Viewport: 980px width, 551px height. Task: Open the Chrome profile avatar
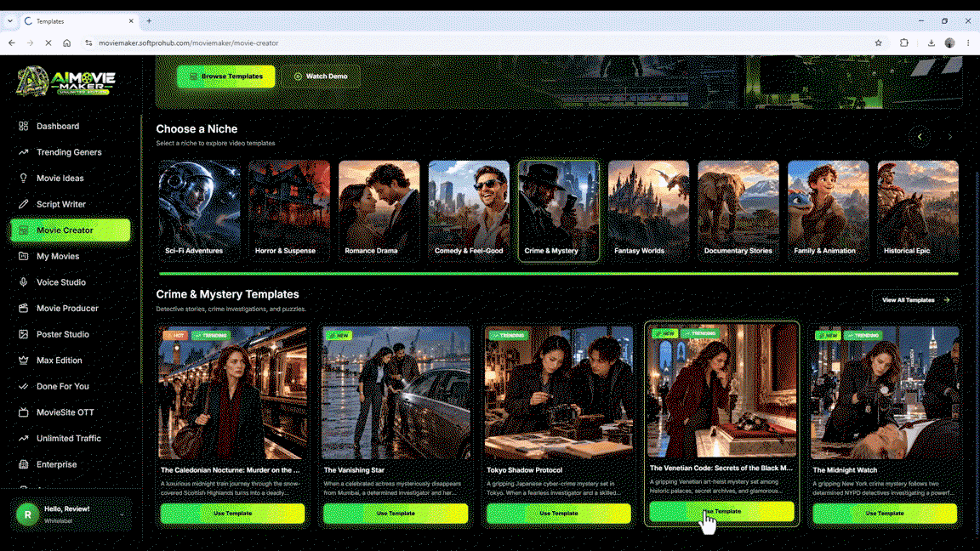click(950, 43)
